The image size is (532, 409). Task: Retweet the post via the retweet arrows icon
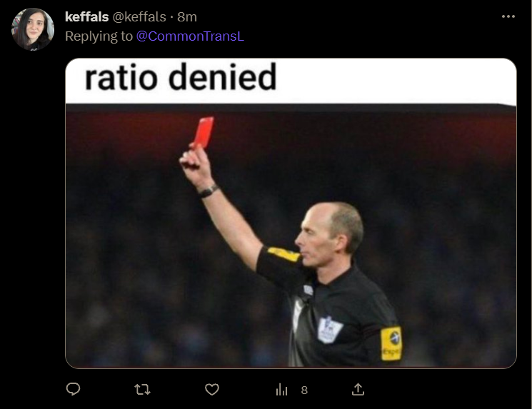(x=142, y=389)
